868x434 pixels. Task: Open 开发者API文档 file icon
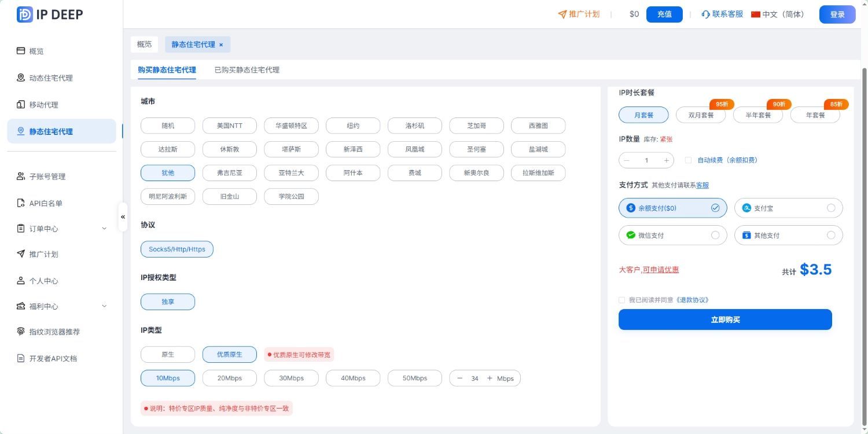point(21,358)
